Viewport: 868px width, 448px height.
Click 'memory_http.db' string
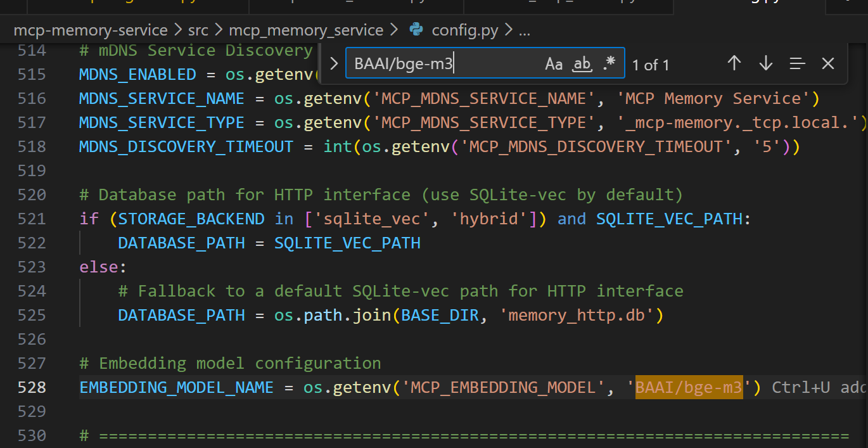tap(577, 315)
